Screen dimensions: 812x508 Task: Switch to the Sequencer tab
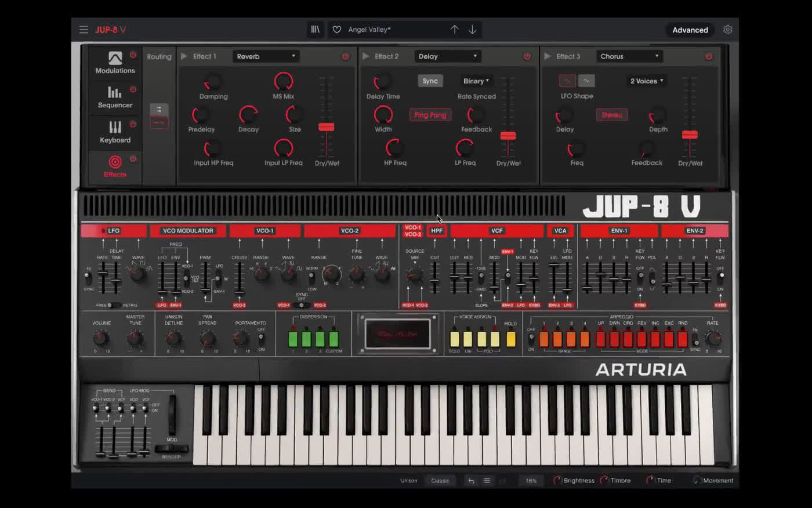pos(115,97)
